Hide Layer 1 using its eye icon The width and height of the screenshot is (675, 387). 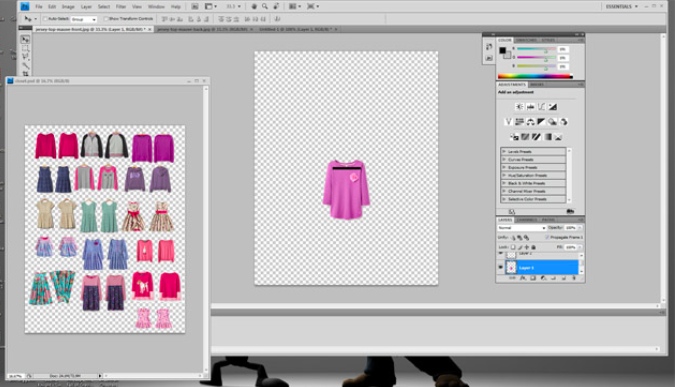(501, 267)
